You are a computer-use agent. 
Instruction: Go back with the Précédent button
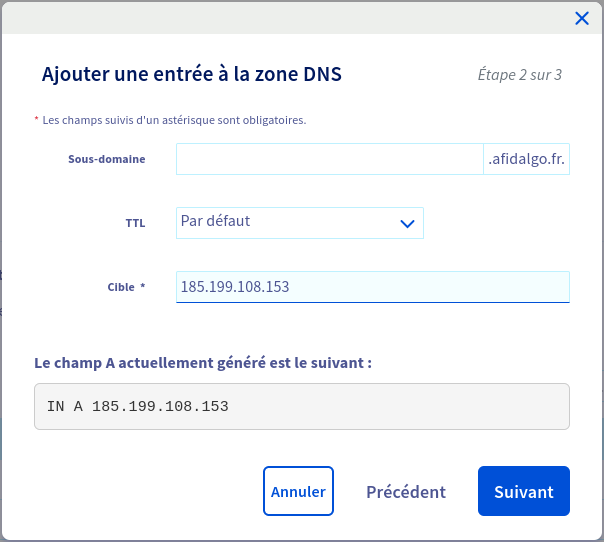click(406, 492)
